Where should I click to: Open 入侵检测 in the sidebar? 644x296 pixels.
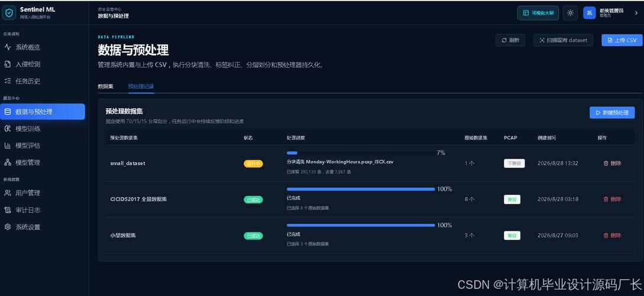pos(43,64)
